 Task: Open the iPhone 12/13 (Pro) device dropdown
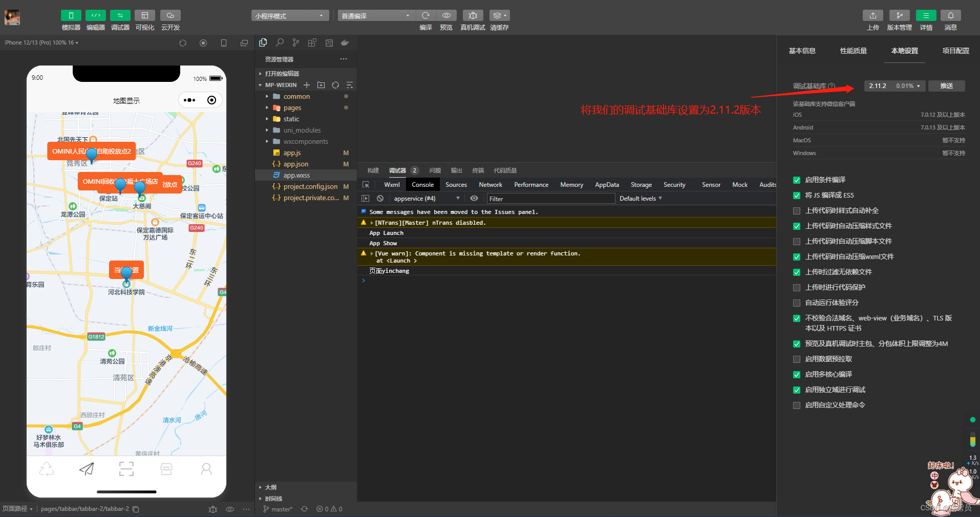(x=41, y=42)
